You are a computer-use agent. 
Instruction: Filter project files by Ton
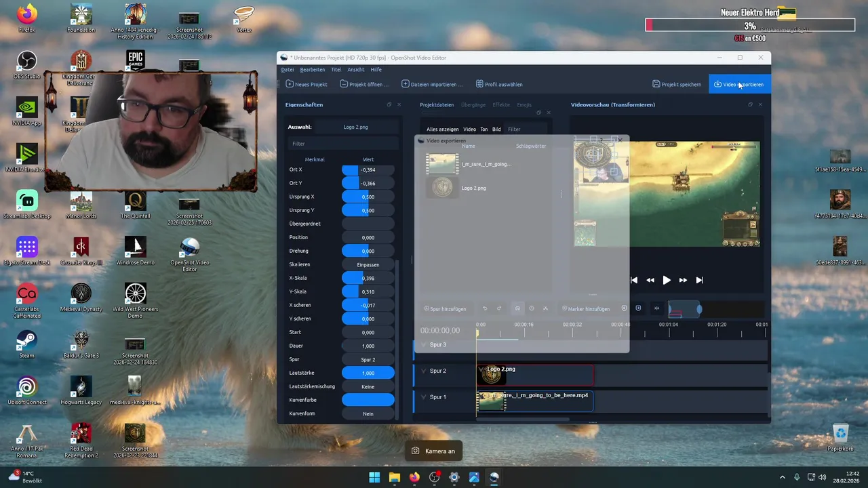[484, 129]
